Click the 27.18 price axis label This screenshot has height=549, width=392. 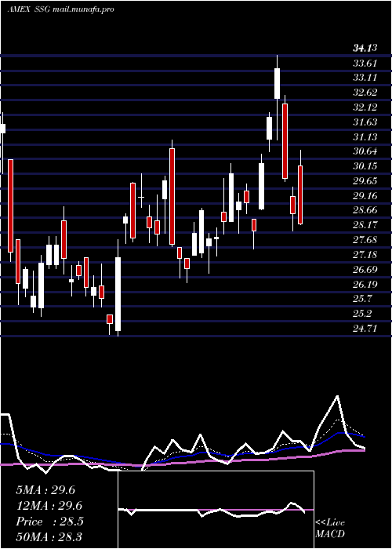point(365,255)
